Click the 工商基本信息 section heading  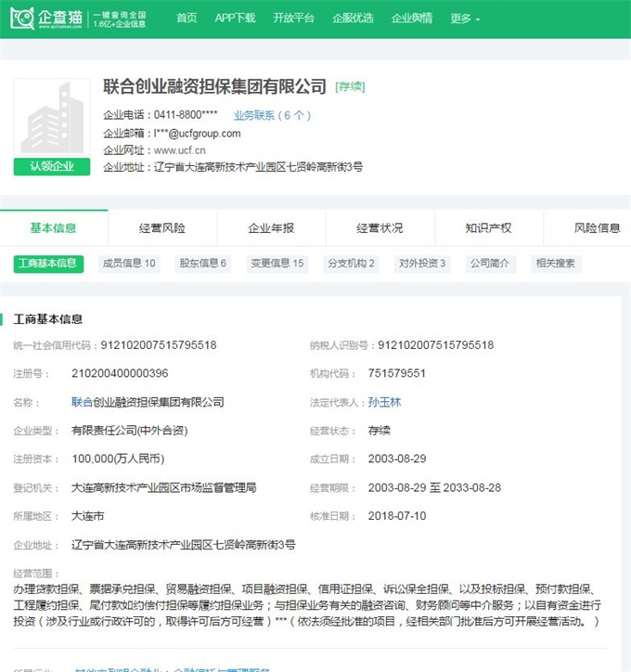48,319
